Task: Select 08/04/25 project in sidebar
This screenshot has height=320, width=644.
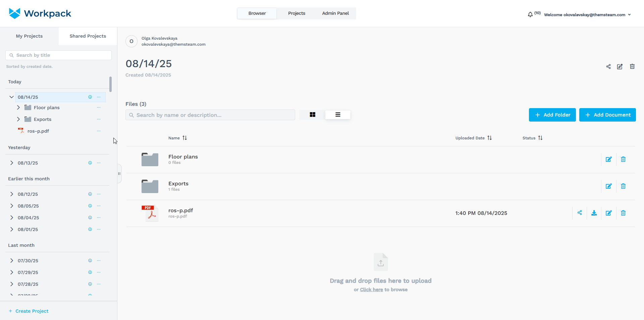Action: click(28, 218)
